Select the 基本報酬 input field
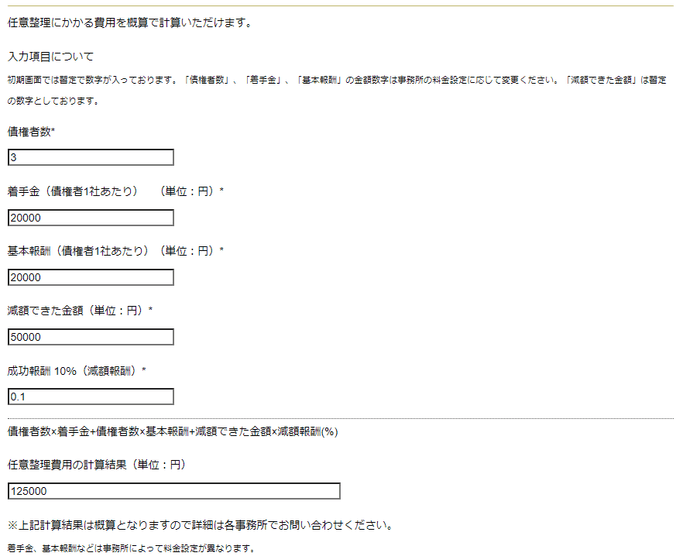700x560 pixels. [x=90, y=278]
